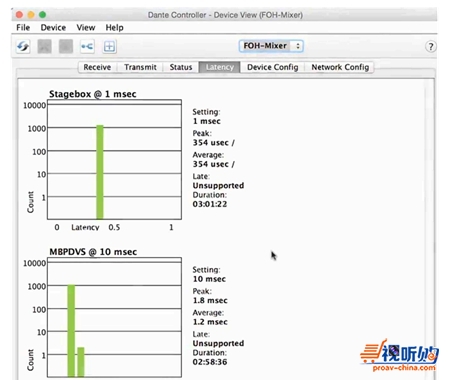Click the second greyed-out toolbar icon
Screen dimensions: 450x380
66,46
